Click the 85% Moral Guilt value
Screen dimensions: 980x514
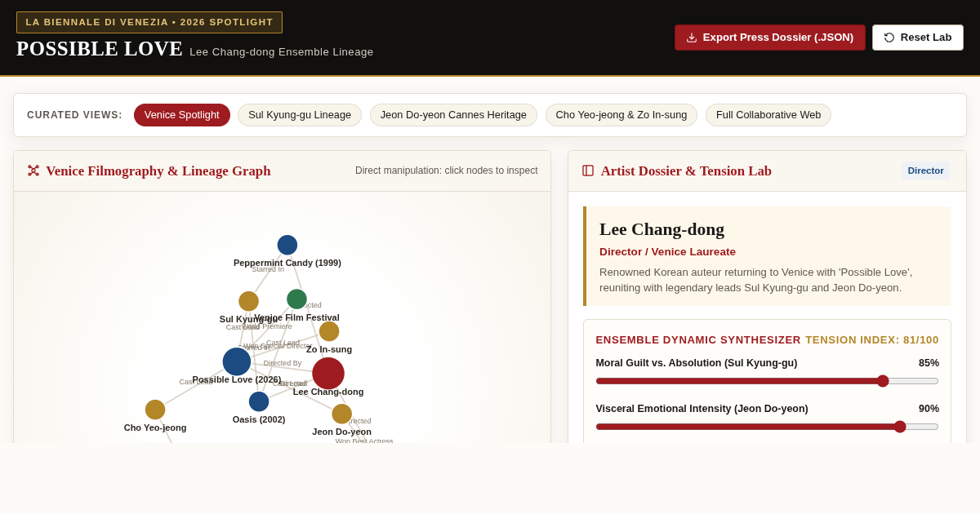click(x=929, y=363)
